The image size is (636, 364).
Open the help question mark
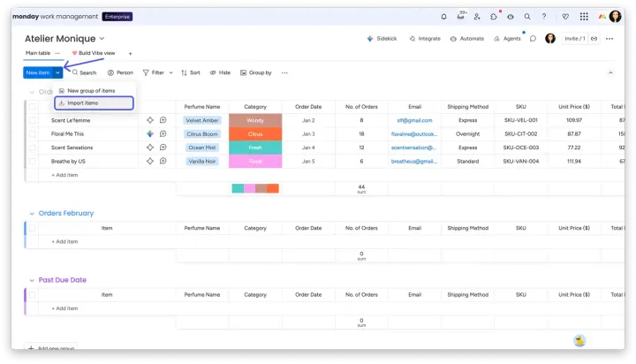[543, 17]
